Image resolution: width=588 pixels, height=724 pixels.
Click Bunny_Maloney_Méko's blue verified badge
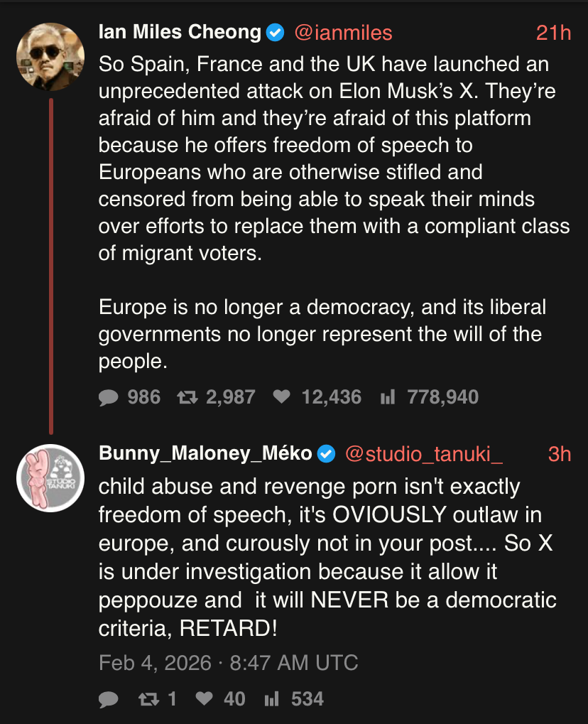326,453
